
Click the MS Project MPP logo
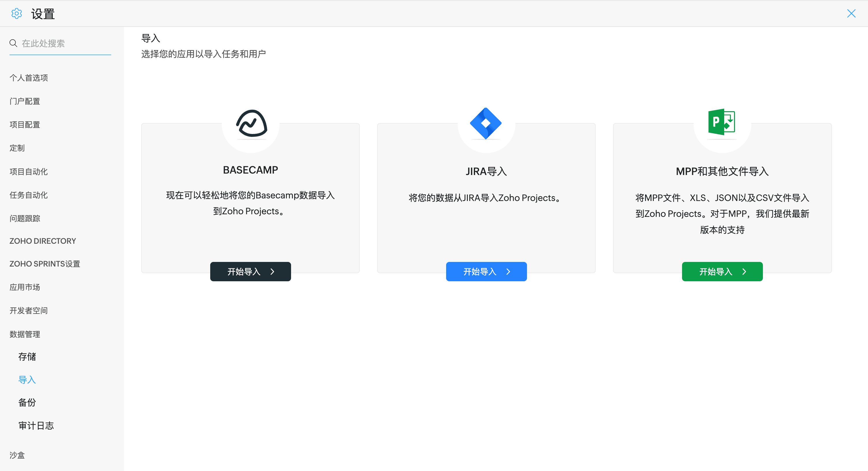point(721,122)
